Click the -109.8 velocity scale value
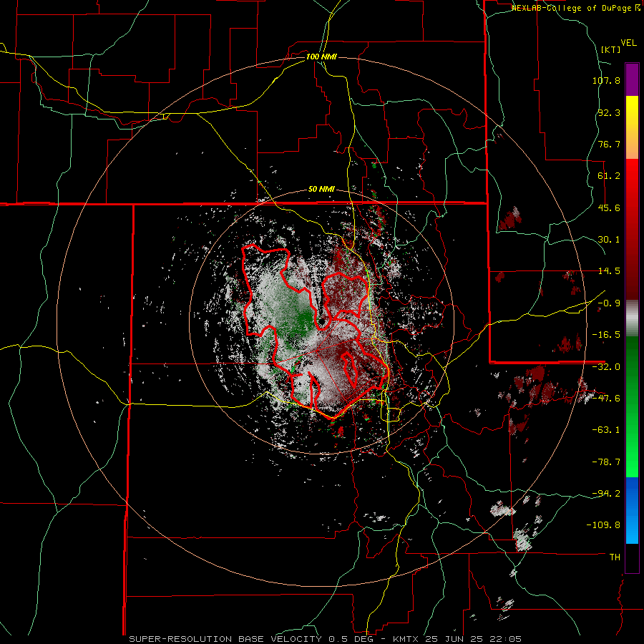This screenshot has height=644, width=644. coord(603,525)
